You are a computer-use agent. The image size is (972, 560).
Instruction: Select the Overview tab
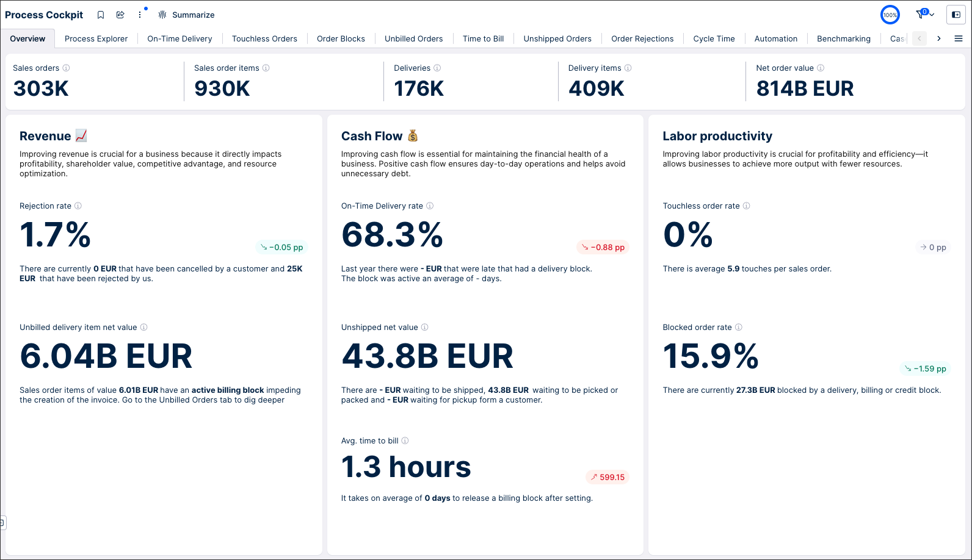[27, 38]
